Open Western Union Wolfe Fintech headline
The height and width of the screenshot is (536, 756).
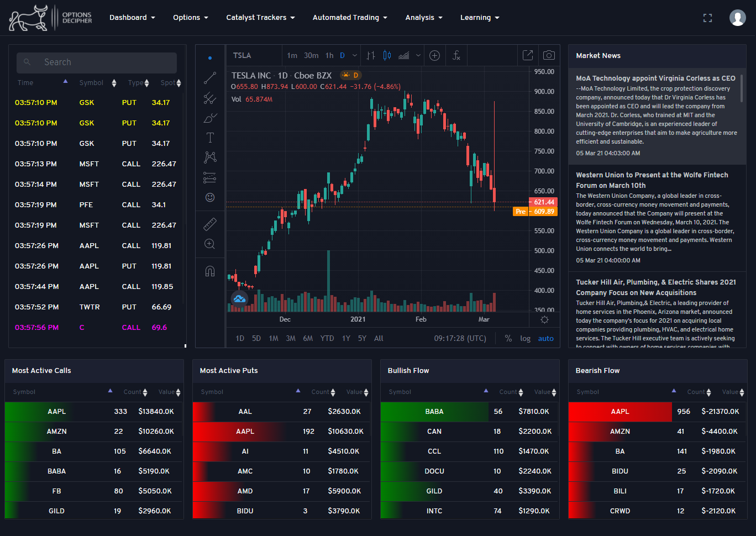(x=652, y=180)
